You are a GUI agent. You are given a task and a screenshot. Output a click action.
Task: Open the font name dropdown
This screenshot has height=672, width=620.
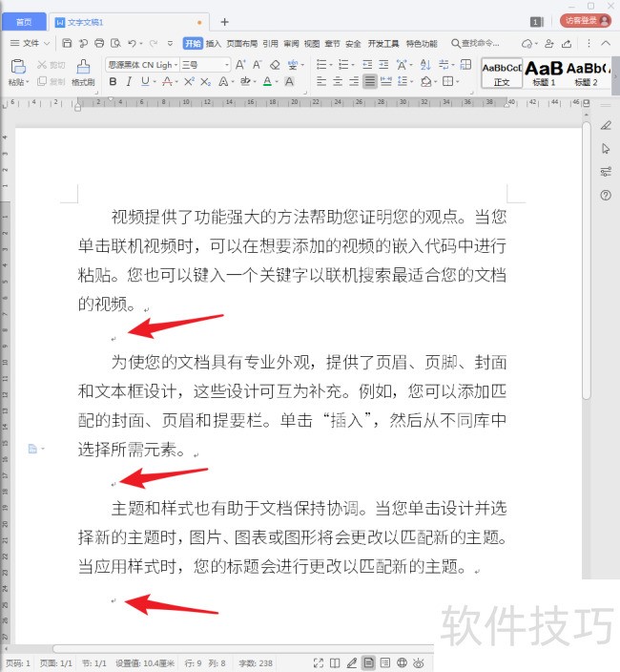pos(142,65)
